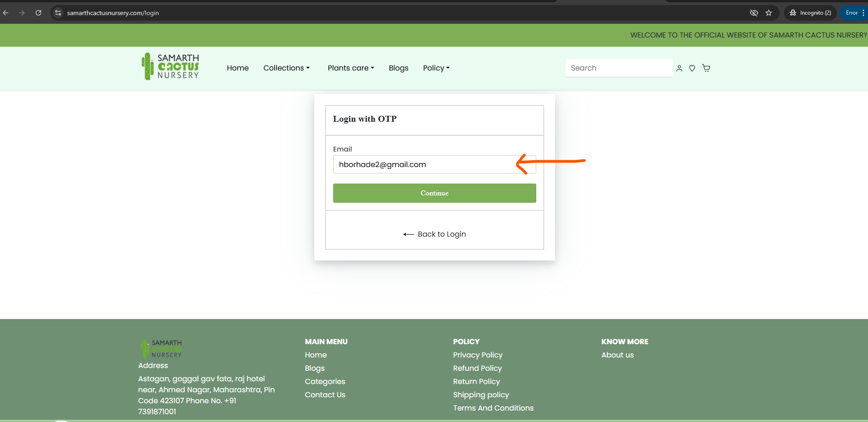The image size is (868, 422).
Task: Open the Incognito (2) profile indicator
Action: pos(810,13)
